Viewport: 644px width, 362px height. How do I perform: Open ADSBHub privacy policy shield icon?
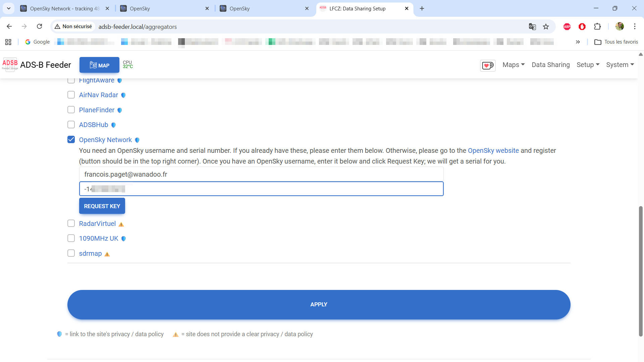tap(114, 125)
